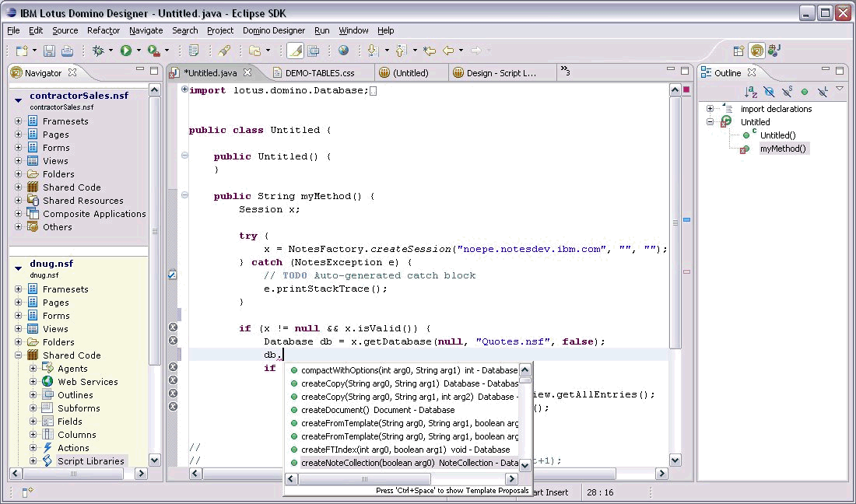Choose createFTIndex(int arg0, boolean arg1) proposal

pyautogui.click(x=405, y=450)
